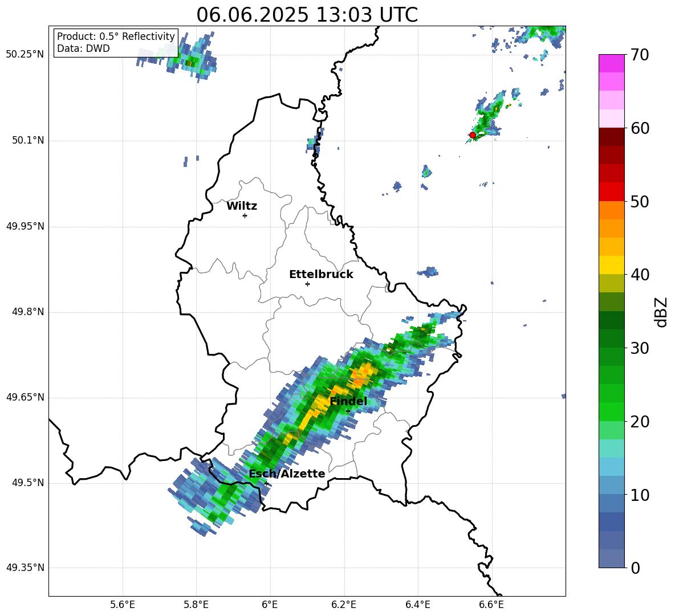Click the orange reflectivity core northeast of Findel

pyautogui.click(x=363, y=374)
